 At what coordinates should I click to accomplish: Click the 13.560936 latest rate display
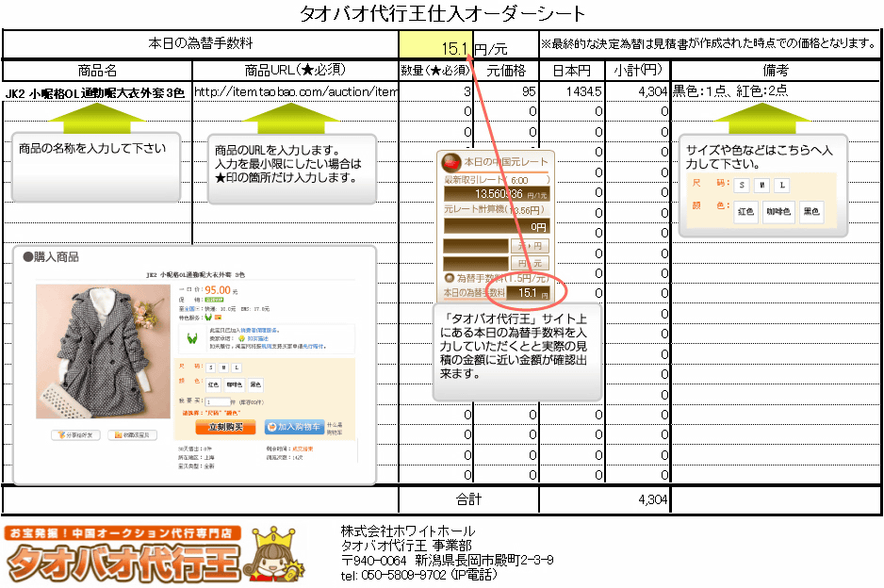tap(496, 194)
